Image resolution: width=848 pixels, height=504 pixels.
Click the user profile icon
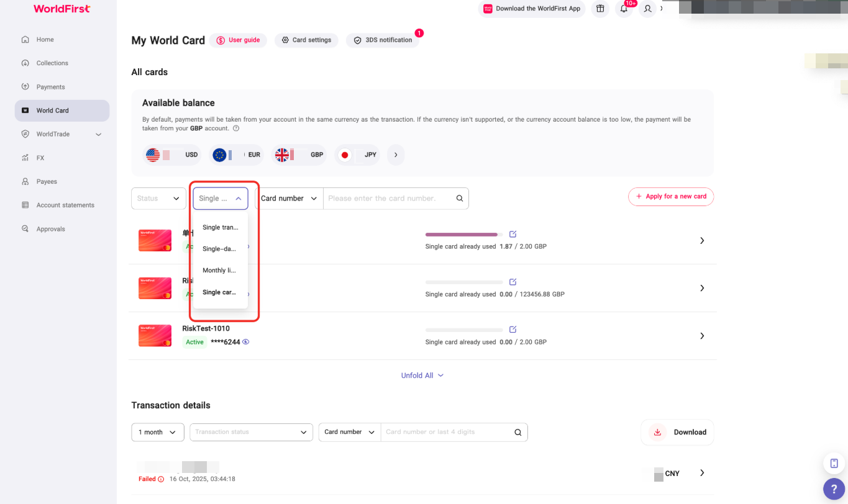coord(647,9)
